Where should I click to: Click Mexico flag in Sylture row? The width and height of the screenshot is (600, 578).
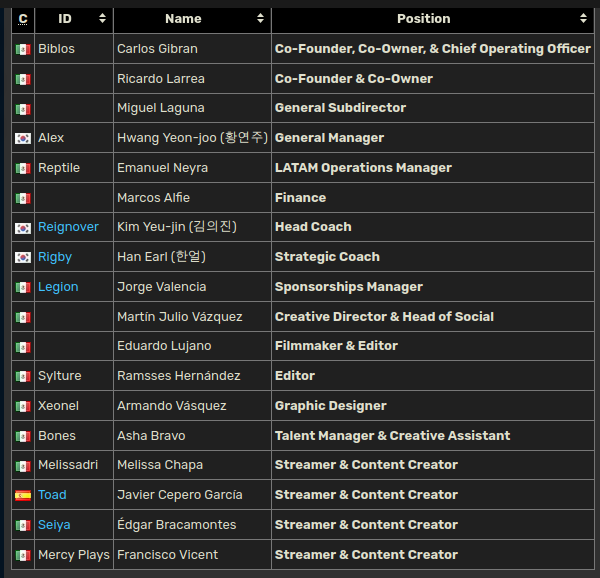coord(23,376)
